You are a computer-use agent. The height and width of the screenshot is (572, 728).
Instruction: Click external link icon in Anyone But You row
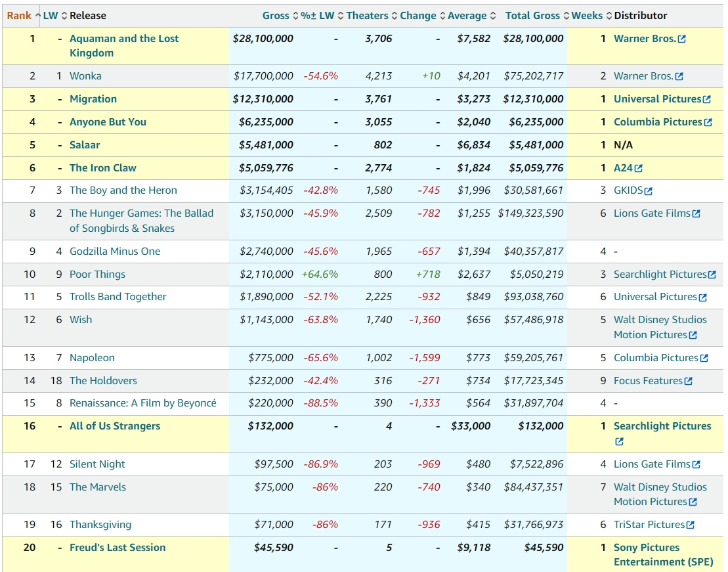[x=708, y=123]
